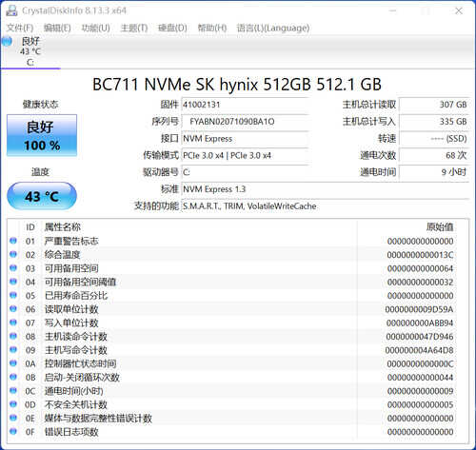
Task: Open the 功能(U) menu
Action: coord(95,28)
